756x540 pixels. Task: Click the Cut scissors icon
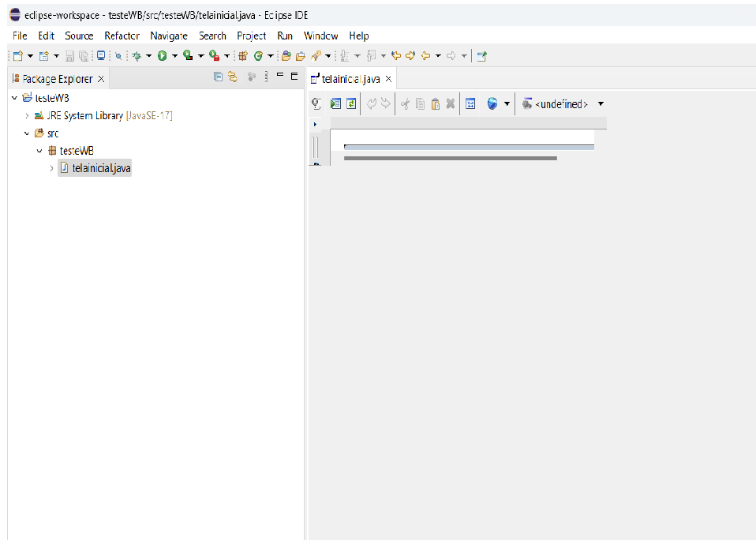tap(405, 103)
